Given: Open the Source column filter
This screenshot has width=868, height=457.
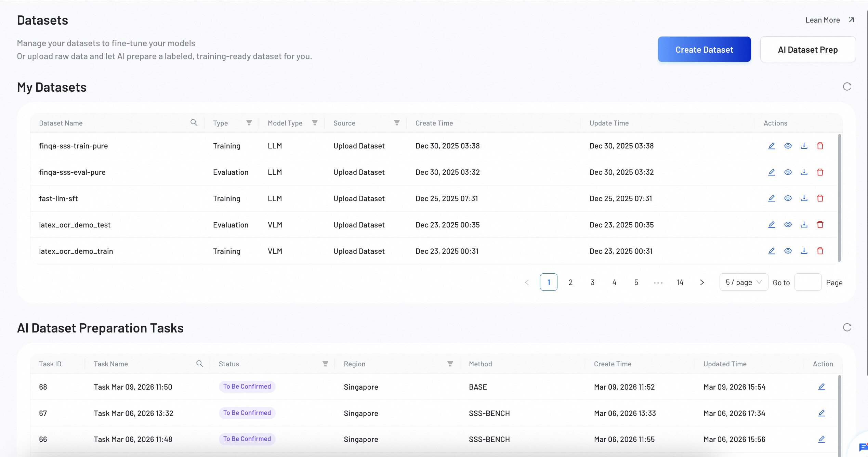Looking at the screenshot, I should click(x=397, y=122).
